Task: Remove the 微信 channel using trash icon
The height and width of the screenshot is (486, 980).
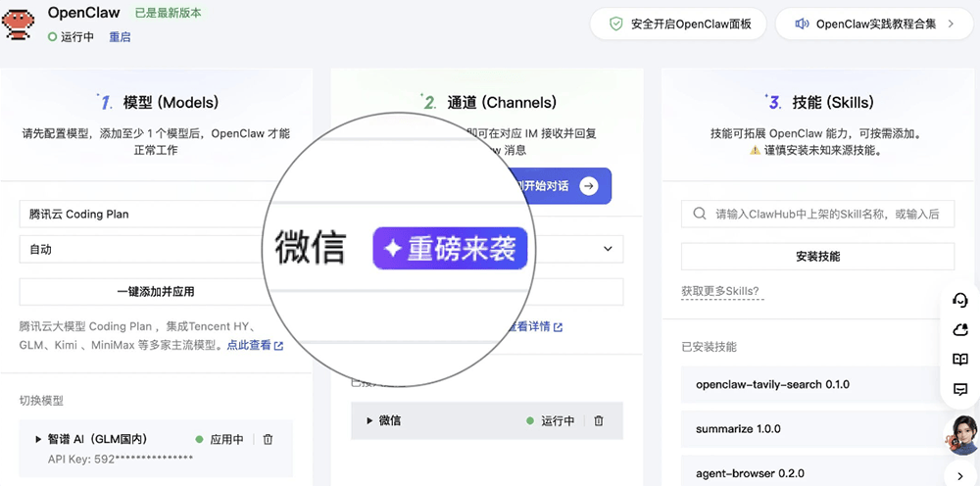Action: click(599, 420)
